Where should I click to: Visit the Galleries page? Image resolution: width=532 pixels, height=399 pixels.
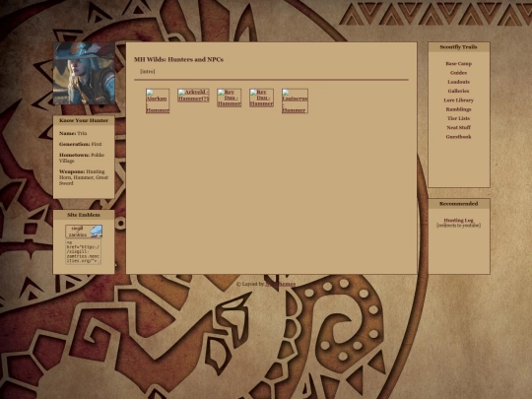458,91
